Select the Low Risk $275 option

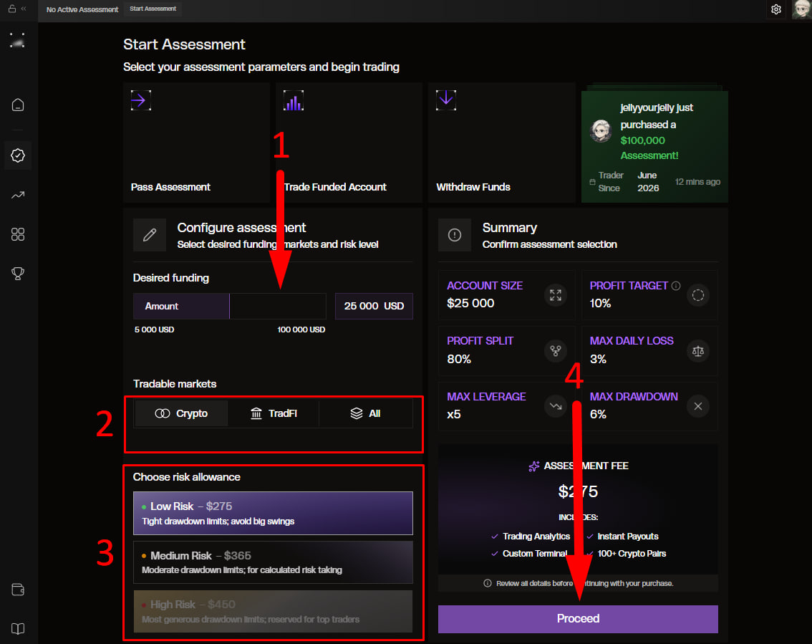[x=273, y=513]
